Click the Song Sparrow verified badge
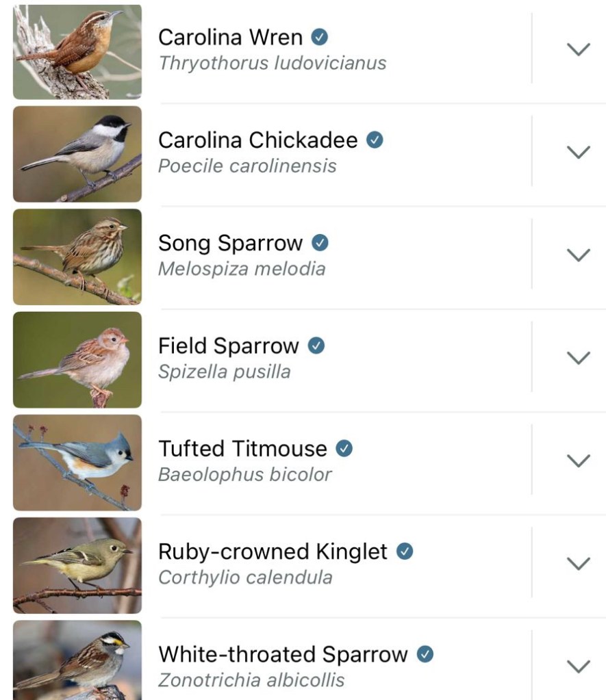The height and width of the screenshot is (700, 606). 320,242
